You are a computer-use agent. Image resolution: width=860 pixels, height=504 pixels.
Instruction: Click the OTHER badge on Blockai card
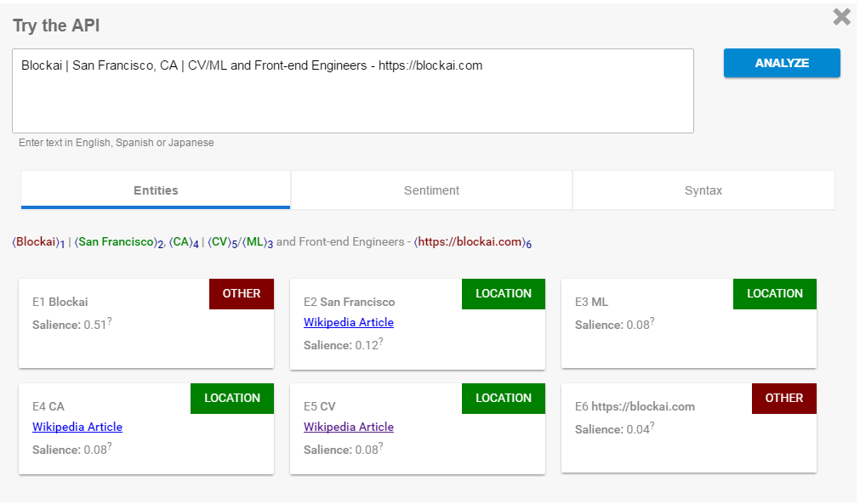click(242, 294)
